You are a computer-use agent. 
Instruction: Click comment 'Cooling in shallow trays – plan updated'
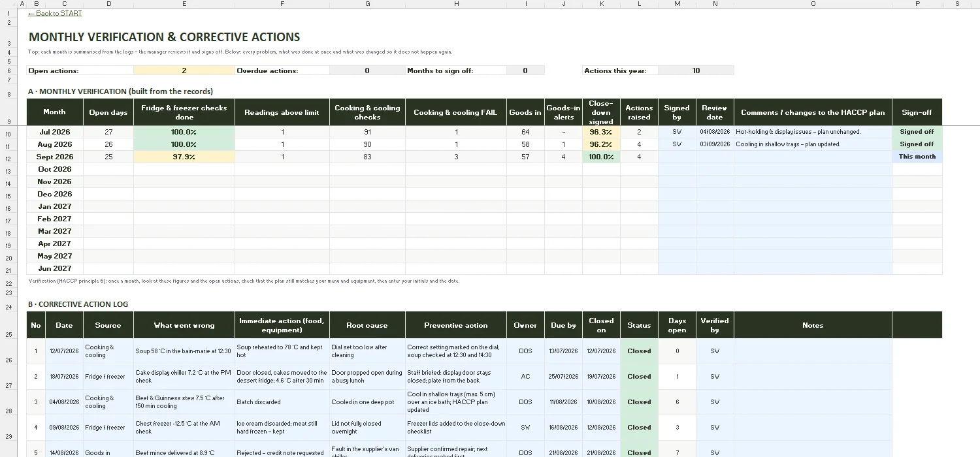pyautogui.click(x=813, y=144)
